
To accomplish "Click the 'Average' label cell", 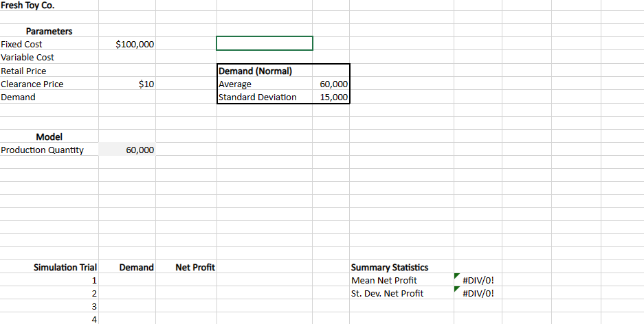I will 265,84.
